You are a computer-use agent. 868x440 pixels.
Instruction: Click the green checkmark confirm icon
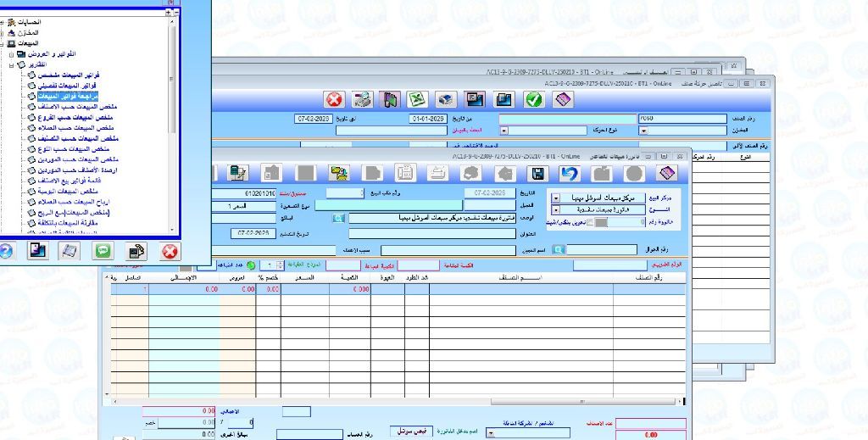(x=533, y=99)
